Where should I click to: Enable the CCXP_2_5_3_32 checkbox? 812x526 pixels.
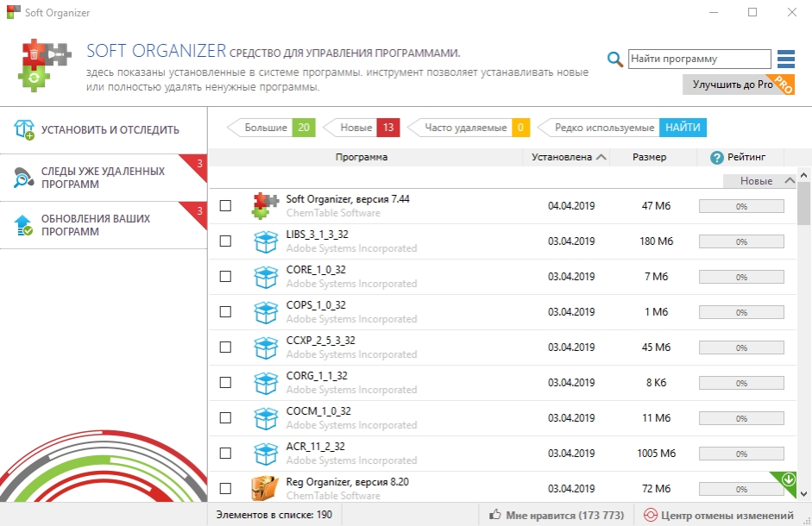pos(225,347)
